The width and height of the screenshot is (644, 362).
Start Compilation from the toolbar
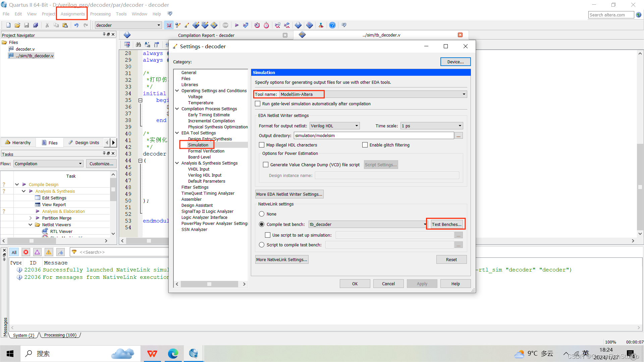(237, 25)
